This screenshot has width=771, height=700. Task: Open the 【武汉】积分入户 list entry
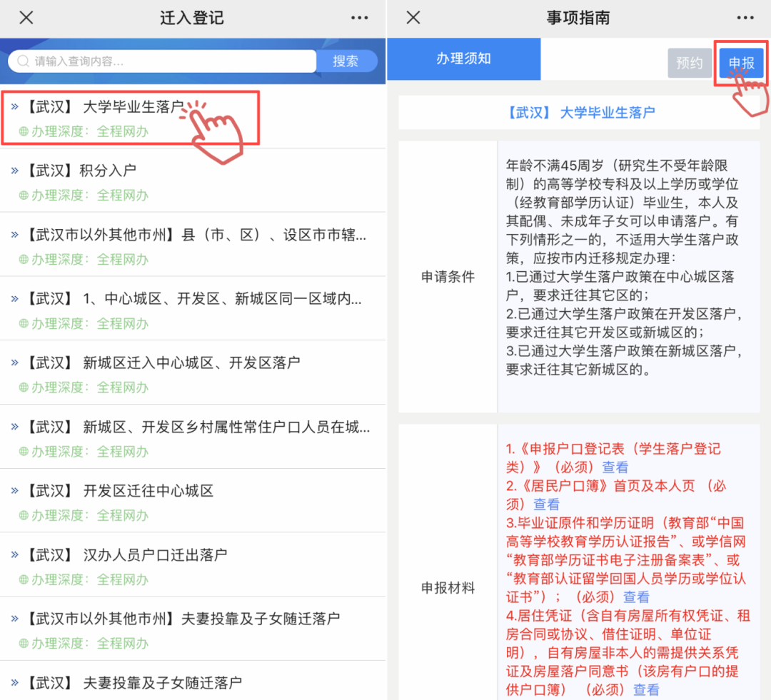point(80,171)
